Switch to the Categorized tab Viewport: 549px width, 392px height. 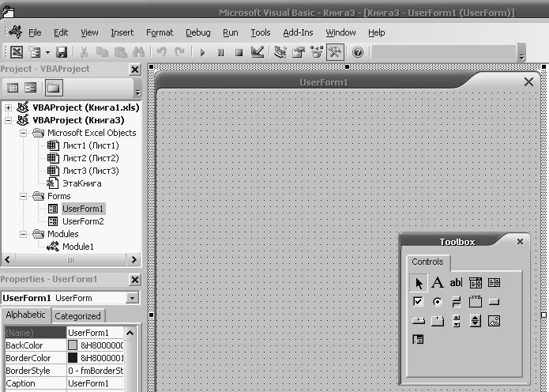(x=77, y=316)
